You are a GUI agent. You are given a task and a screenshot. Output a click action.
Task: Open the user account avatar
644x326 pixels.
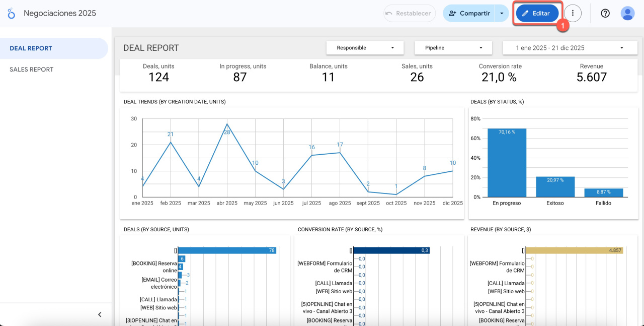point(627,14)
